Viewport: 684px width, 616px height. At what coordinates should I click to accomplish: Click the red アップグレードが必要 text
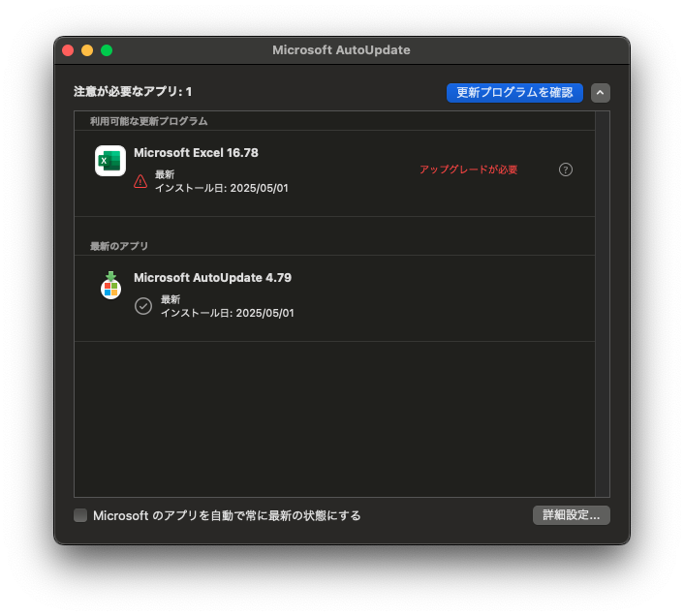point(469,169)
